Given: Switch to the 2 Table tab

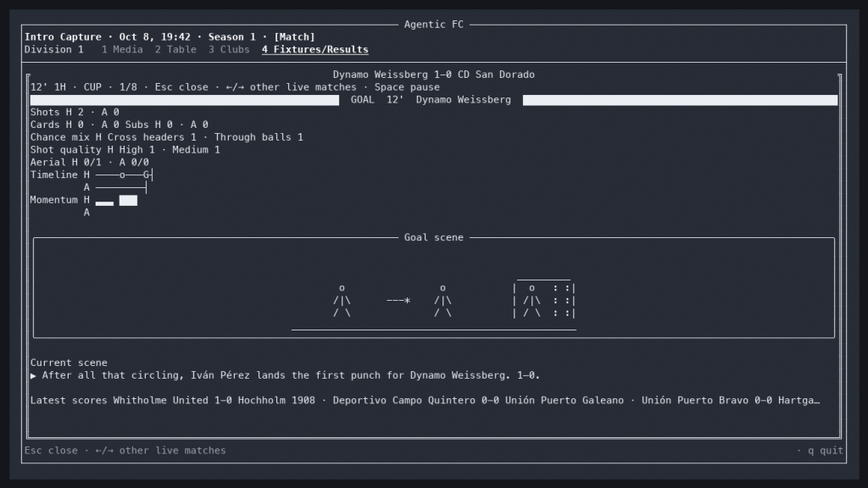Looking at the screenshot, I should click(175, 49).
